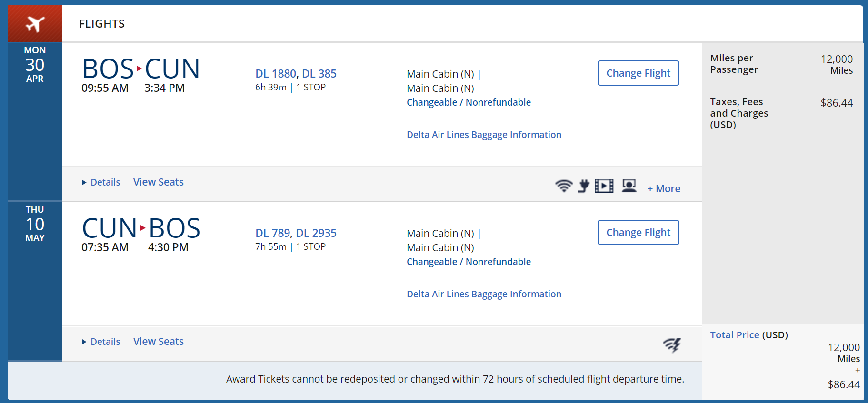This screenshot has width=868, height=403.
Task: Click the Wi-Fi icon on the CUN-BOS flight
Action: (672, 345)
